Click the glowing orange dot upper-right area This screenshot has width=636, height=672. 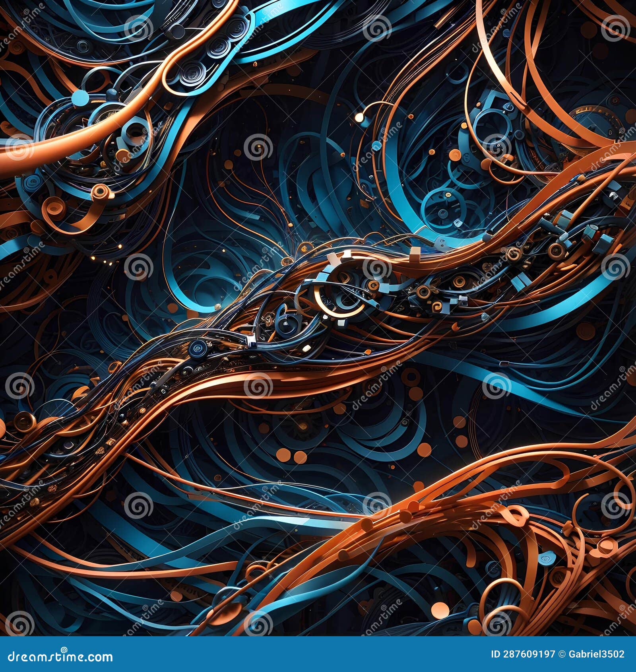coord(360,118)
